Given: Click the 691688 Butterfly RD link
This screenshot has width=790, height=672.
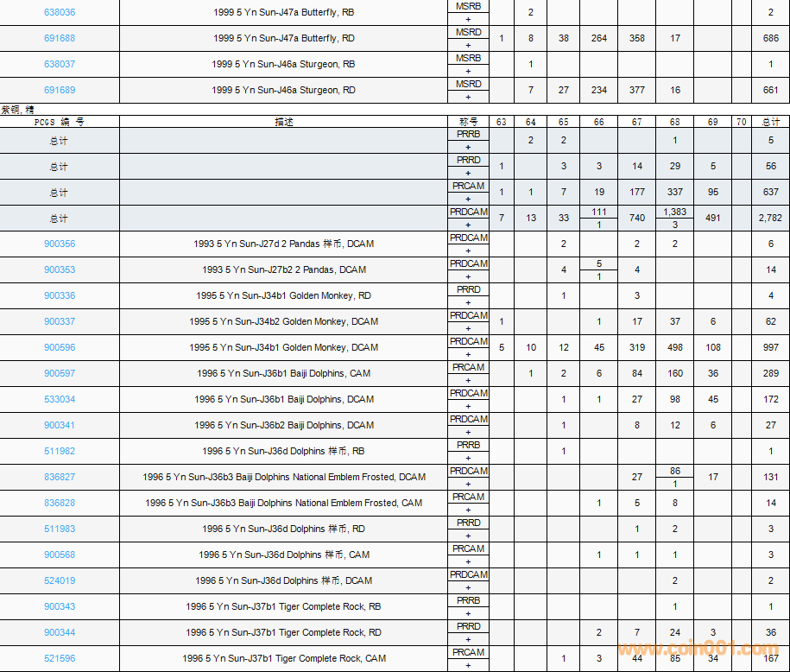Looking at the screenshot, I should pos(60,38).
